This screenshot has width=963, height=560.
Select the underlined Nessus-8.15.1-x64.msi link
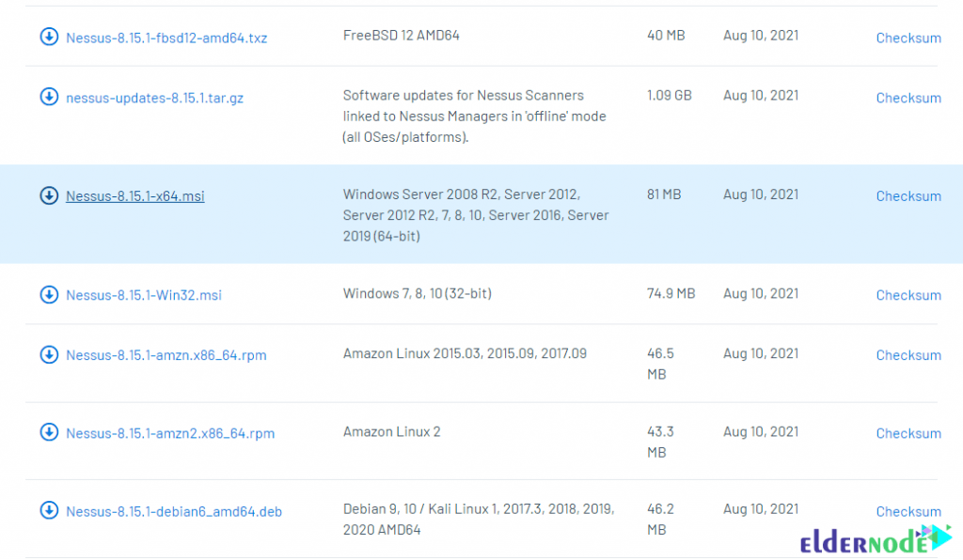[x=134, y=195]
